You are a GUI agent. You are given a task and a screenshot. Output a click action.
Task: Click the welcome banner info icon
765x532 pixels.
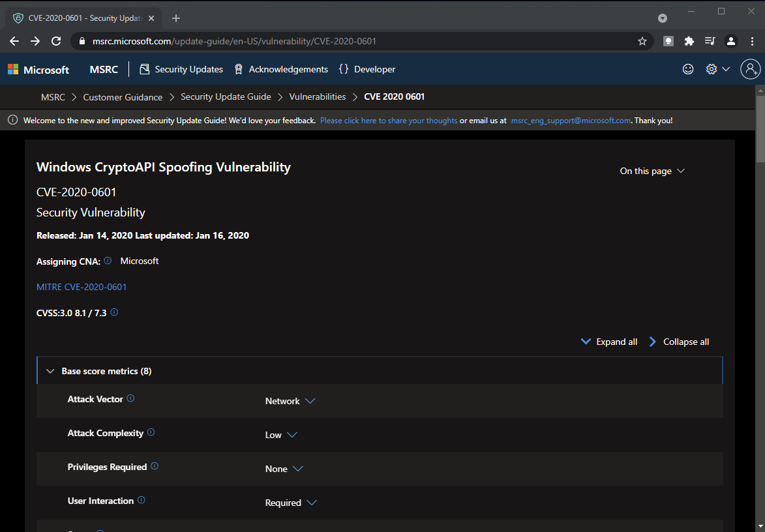[x=12, y=120]
